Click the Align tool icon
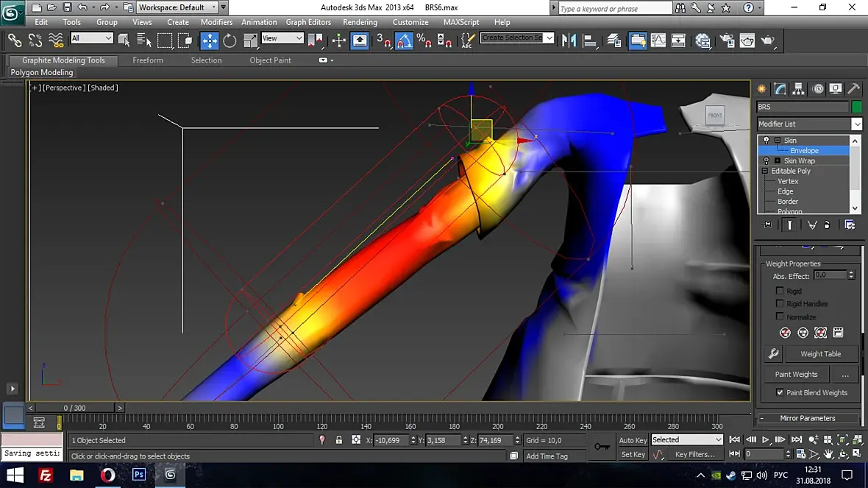The image size is (868, 488). [x=589, y=40]
